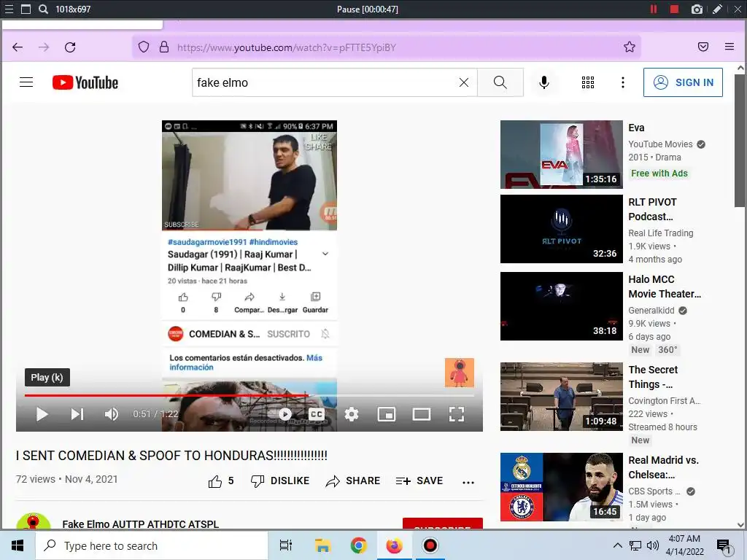This screenshot has width=747, height=560.
Task: Open Task View on the taskbar
Action: (286, 545)
